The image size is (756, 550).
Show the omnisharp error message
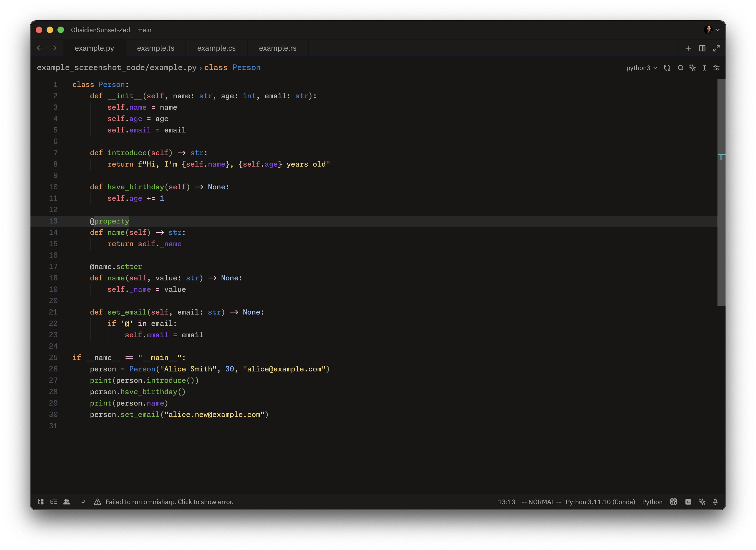(x=169, y=502)
